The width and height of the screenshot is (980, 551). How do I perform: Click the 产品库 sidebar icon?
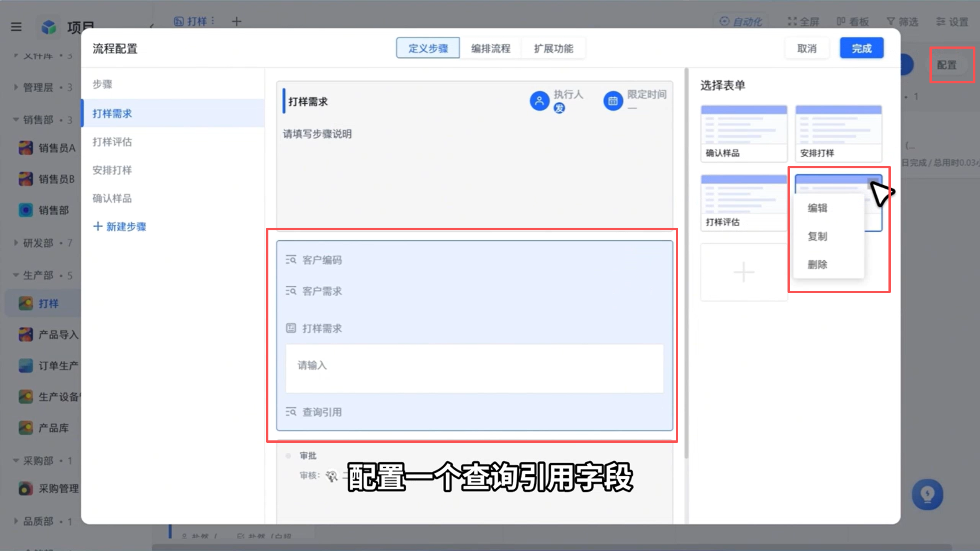point(26,427)
